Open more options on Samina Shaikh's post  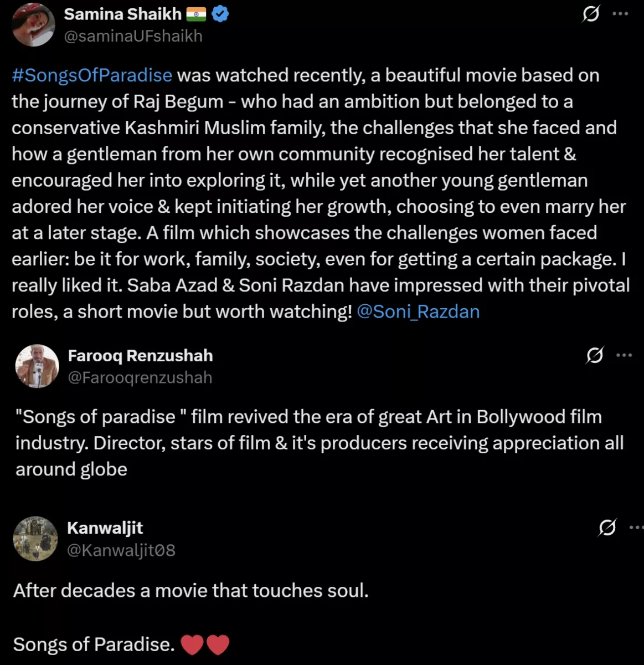[620, 14]
